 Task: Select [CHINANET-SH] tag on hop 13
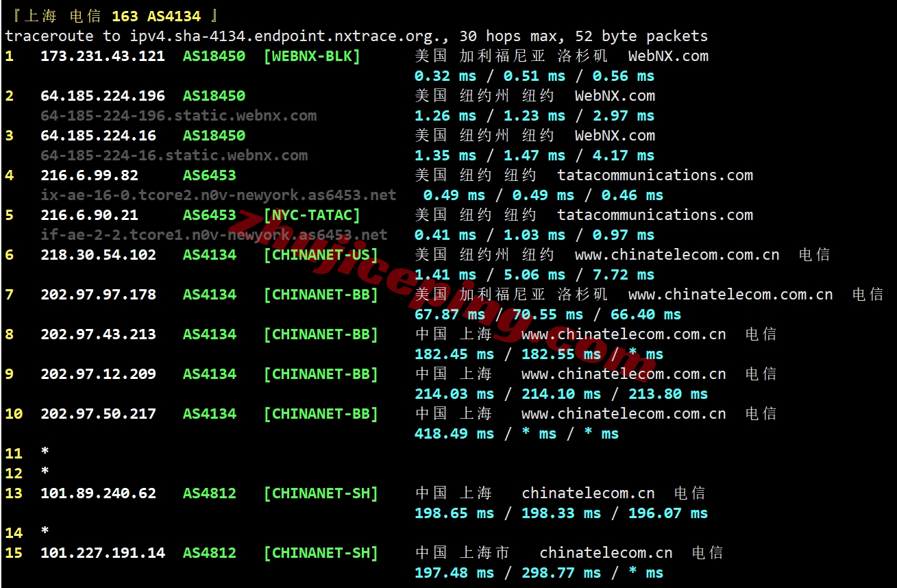tap(321, 493)
